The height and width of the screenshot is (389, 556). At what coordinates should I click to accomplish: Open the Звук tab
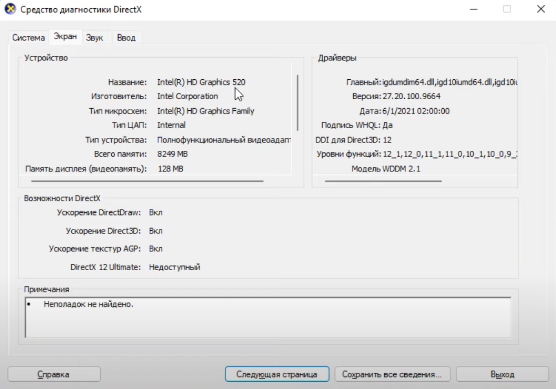tap(94, 38)
